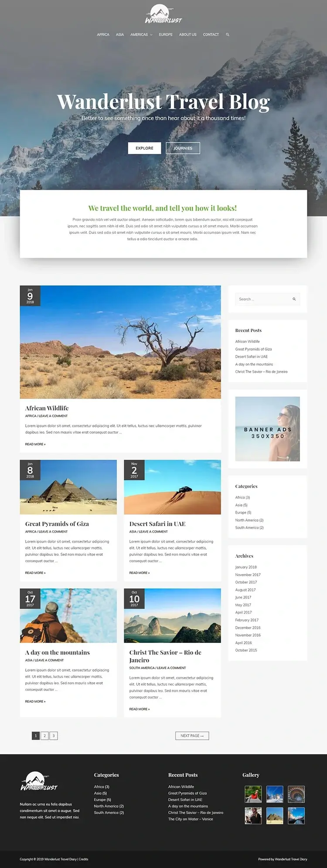
Task: Select Europe (5) in sidebar Categories
Action: (243, 513)
